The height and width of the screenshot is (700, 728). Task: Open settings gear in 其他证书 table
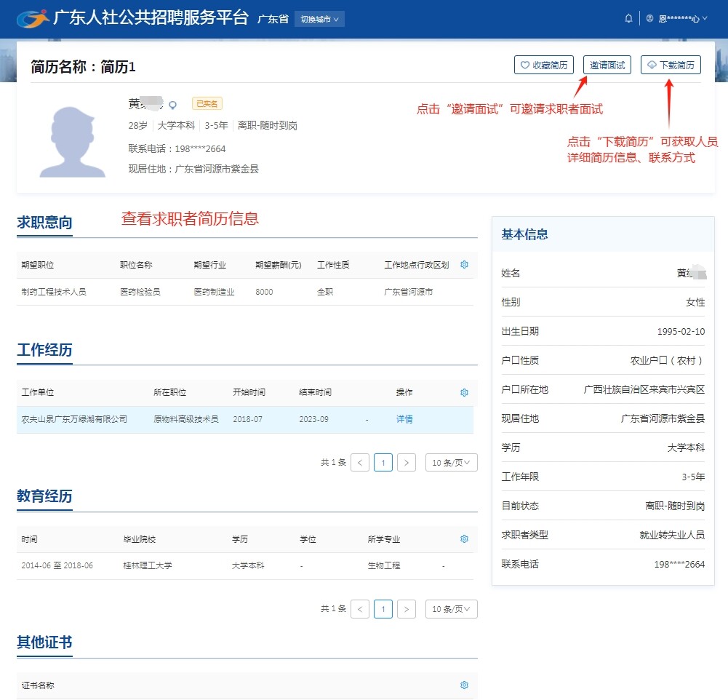pos(465,685)
